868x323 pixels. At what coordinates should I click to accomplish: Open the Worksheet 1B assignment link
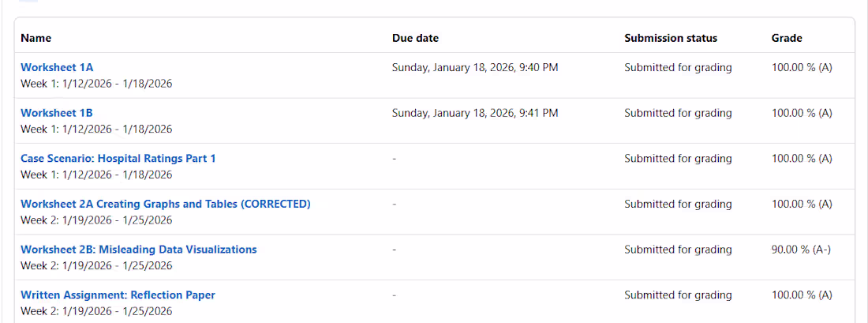coord(57,113)
